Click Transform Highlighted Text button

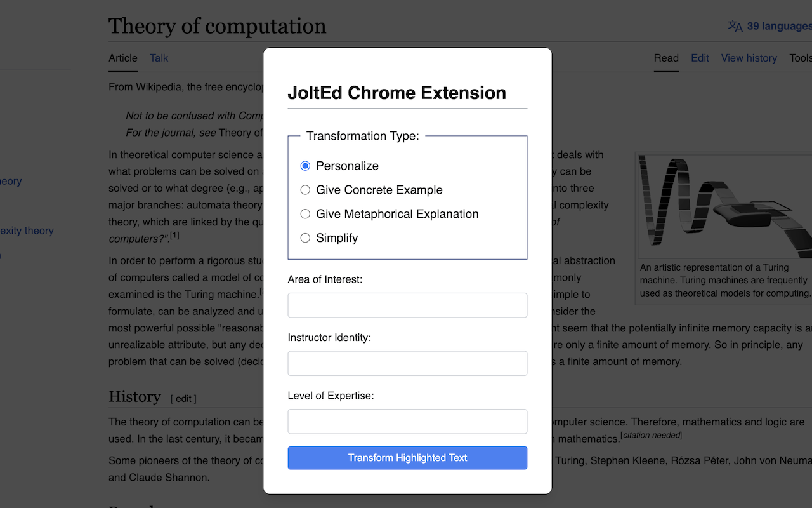(x=407, y=457)
